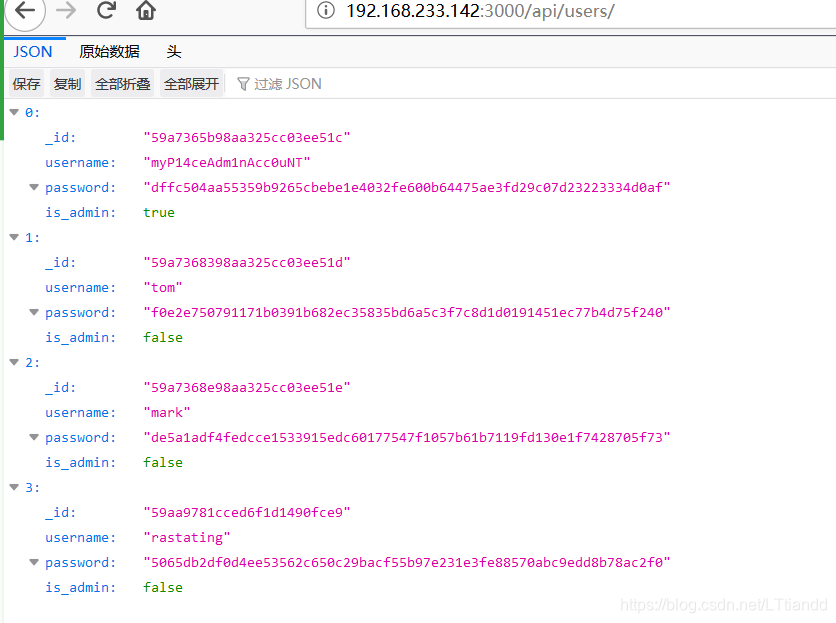Viewport: 836px width, 623px height.
Task: Click the is_admin value true
Action: click(x=159, y=213)
